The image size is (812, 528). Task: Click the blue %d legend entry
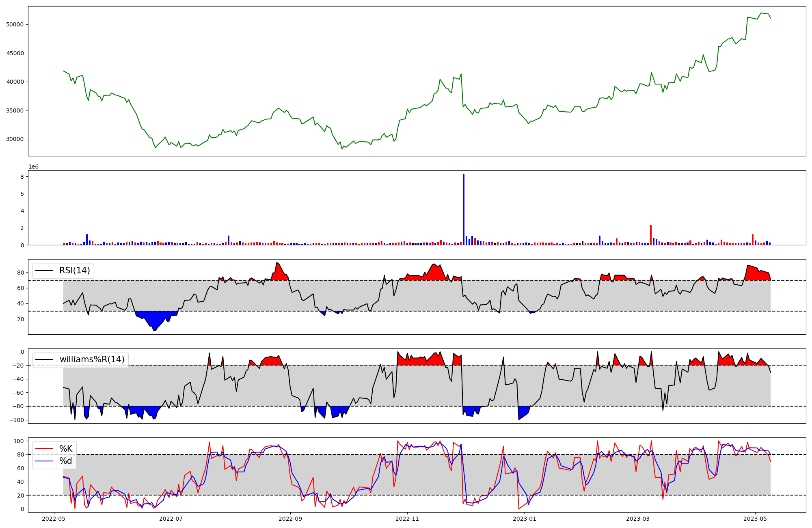coord(65,461)
